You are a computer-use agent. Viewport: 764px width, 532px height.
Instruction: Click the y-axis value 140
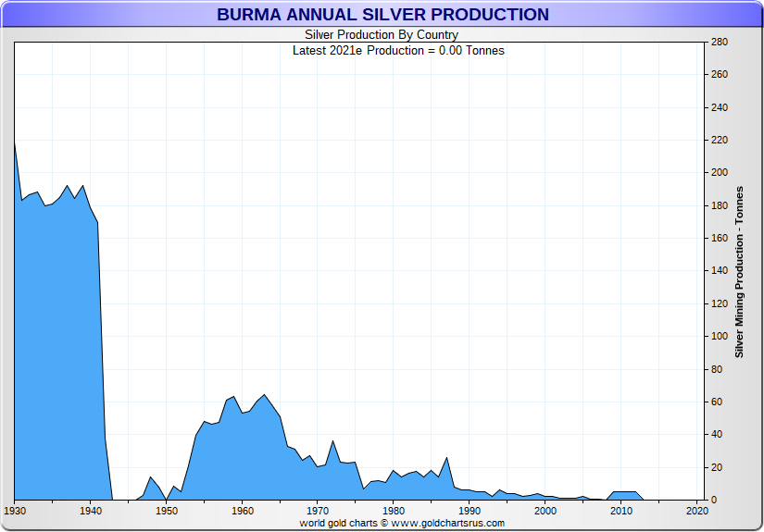pyautogui.click(x=720, y=270)
